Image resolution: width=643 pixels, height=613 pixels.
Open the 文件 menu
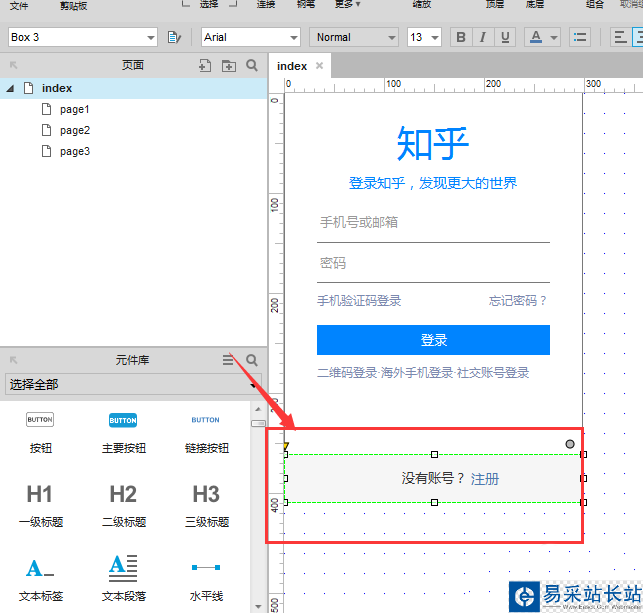click(18, 5)
